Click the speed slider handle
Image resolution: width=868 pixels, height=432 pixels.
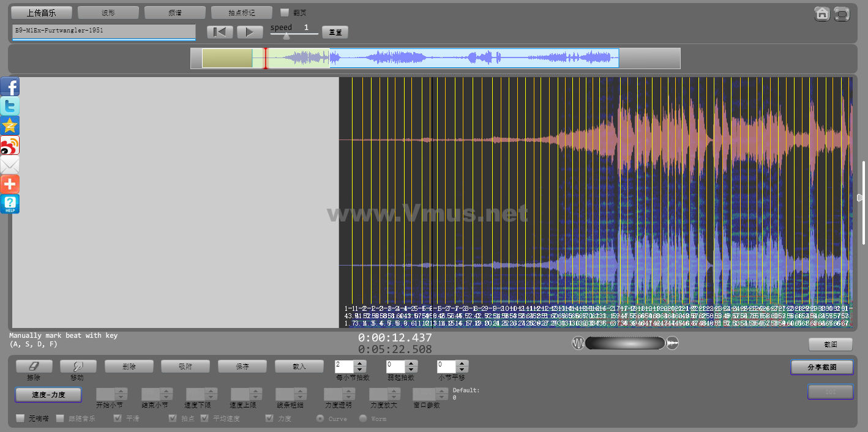tap(286, 36)
